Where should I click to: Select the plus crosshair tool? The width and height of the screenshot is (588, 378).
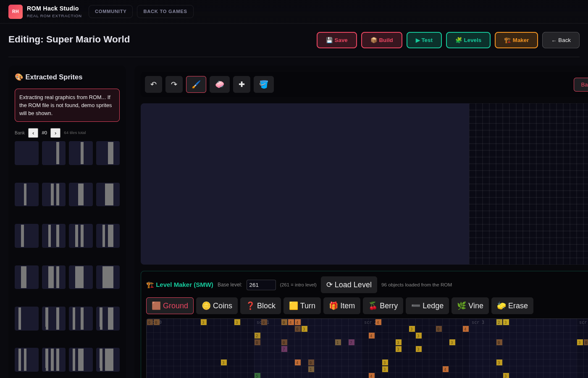click(241, 84)
